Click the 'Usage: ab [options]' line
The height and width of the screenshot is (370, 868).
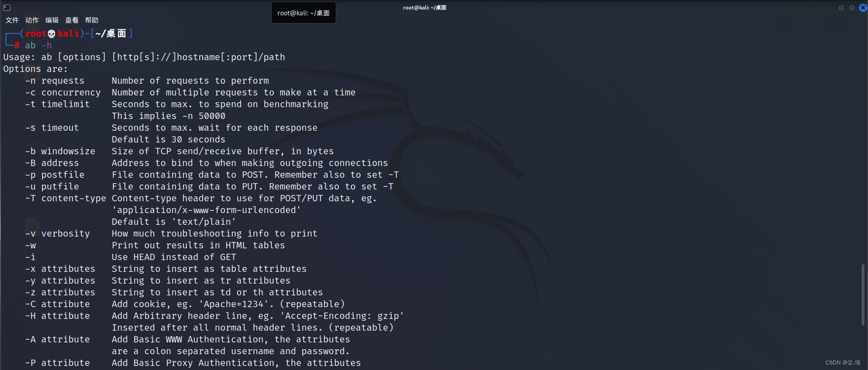(x=144, y=57)
